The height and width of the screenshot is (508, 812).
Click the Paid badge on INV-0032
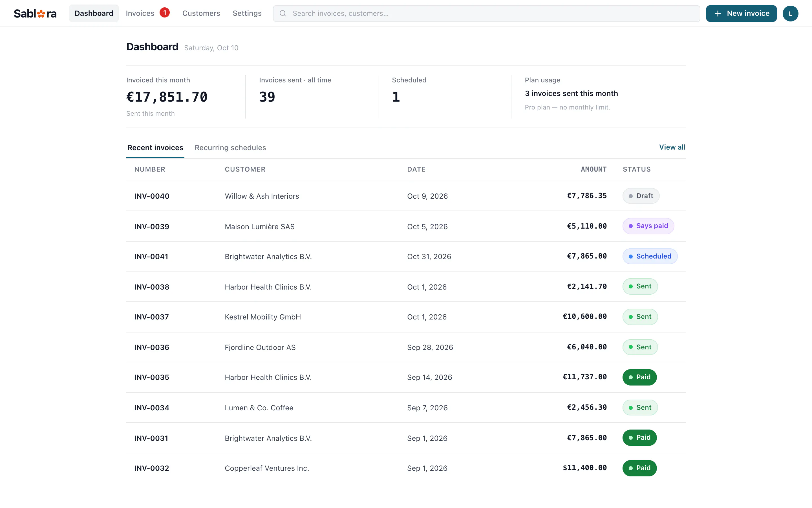coord(639,468)
